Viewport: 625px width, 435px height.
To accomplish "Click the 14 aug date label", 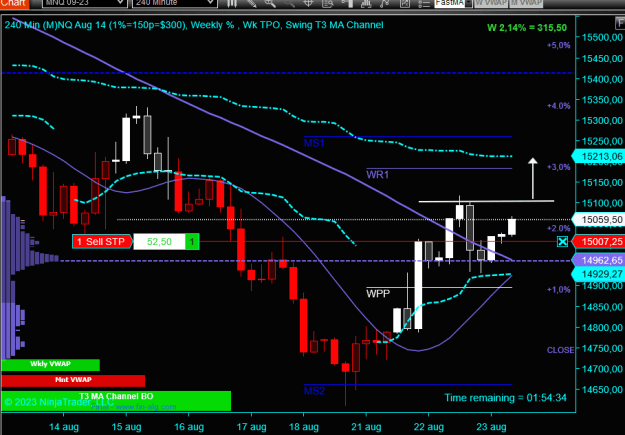I will [x=64, y=427].
